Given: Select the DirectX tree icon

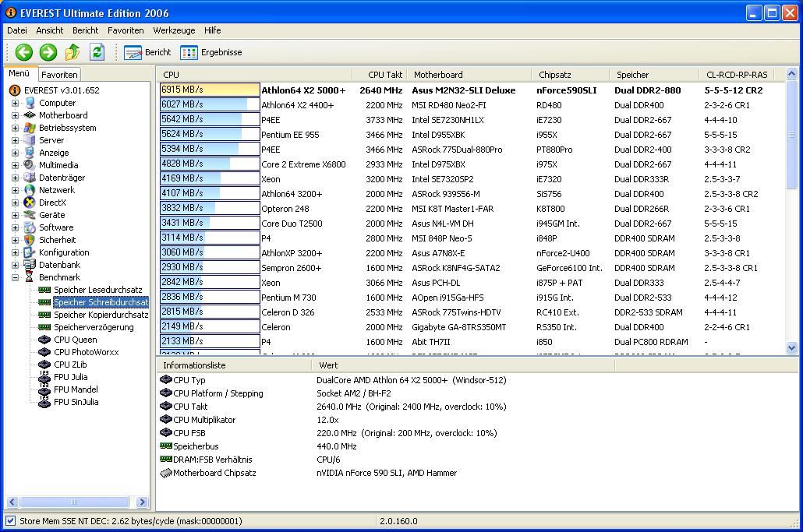Looking at the screenshot, I should click(30, 203).
